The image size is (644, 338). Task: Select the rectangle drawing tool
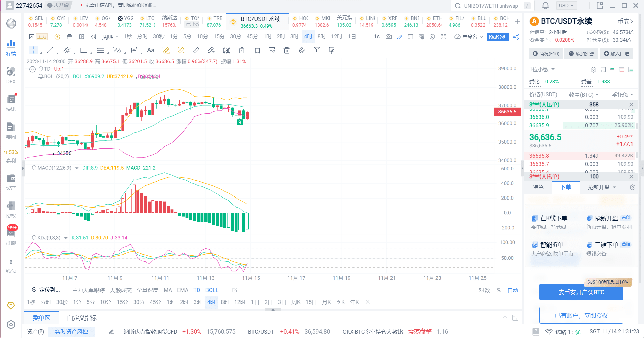[x=84, y=50]
